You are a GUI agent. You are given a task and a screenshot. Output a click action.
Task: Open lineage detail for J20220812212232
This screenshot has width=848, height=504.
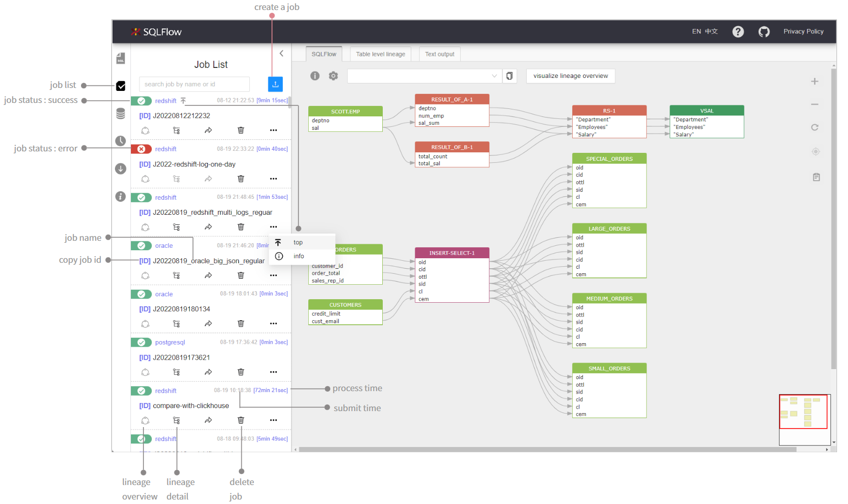click(x=176, y=130)
